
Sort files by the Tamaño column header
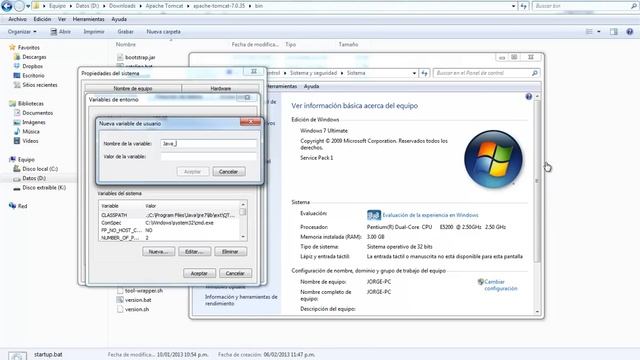tap(348, 44)
